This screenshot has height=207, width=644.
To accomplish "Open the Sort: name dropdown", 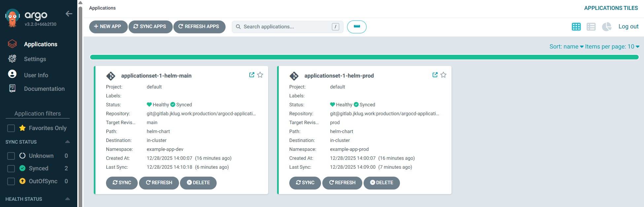I will click(566, 47).
